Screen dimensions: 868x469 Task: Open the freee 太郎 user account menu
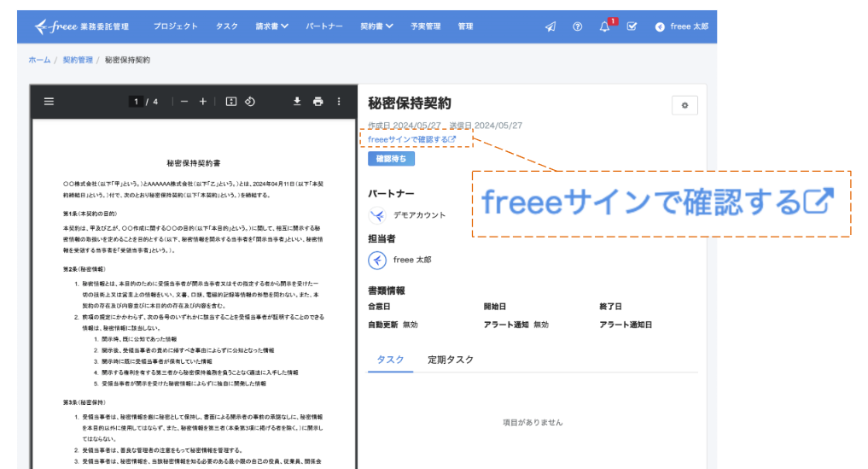click(x=681, y=26)
